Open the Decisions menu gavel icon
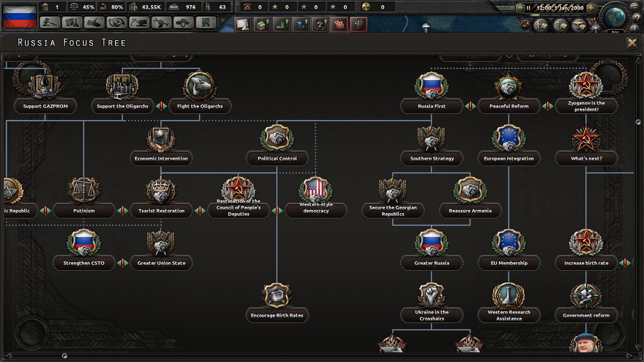This screenshot has height=362, width=644. click(50, 23)
